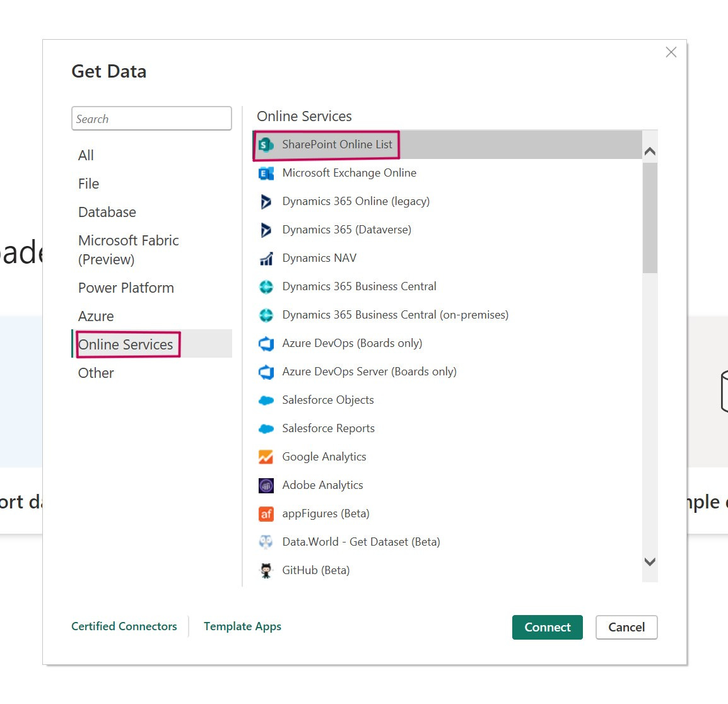Click the Dynamics 365 Business Central icon
The image size is (728, 704).
(x=266, y=287)
